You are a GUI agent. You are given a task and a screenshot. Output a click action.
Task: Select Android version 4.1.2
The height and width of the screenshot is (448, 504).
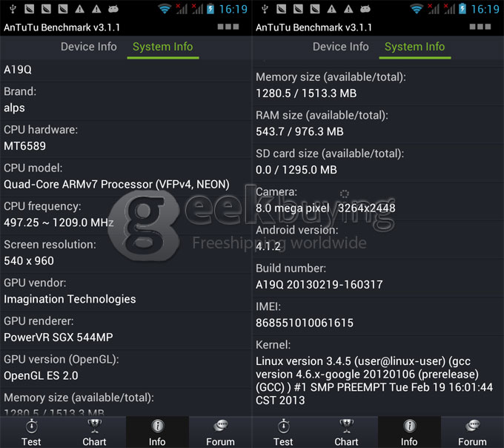tap(268, 246)
